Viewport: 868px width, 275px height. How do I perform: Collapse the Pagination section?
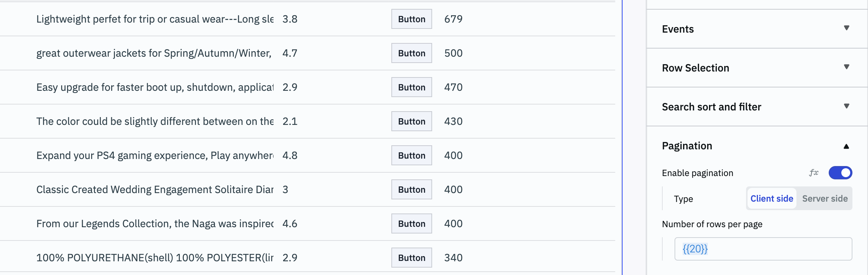[846, 146]
